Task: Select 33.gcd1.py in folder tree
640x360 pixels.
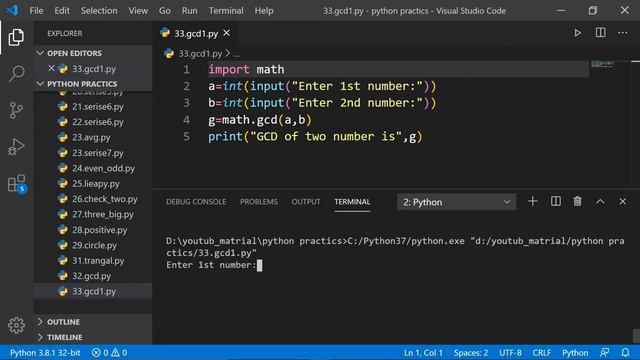Action: point(93,291)
